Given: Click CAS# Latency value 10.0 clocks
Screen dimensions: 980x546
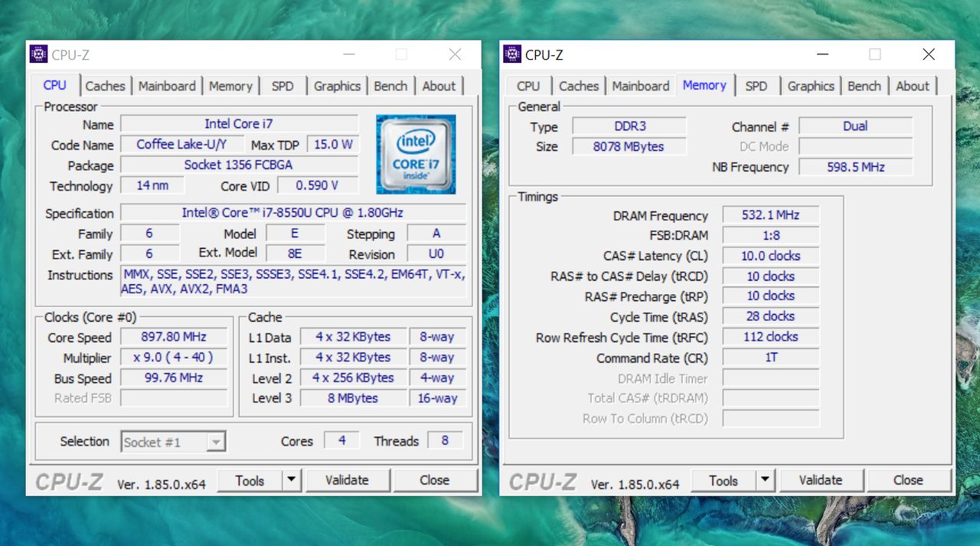Looking at the screenshot, I should pos(771,256).
